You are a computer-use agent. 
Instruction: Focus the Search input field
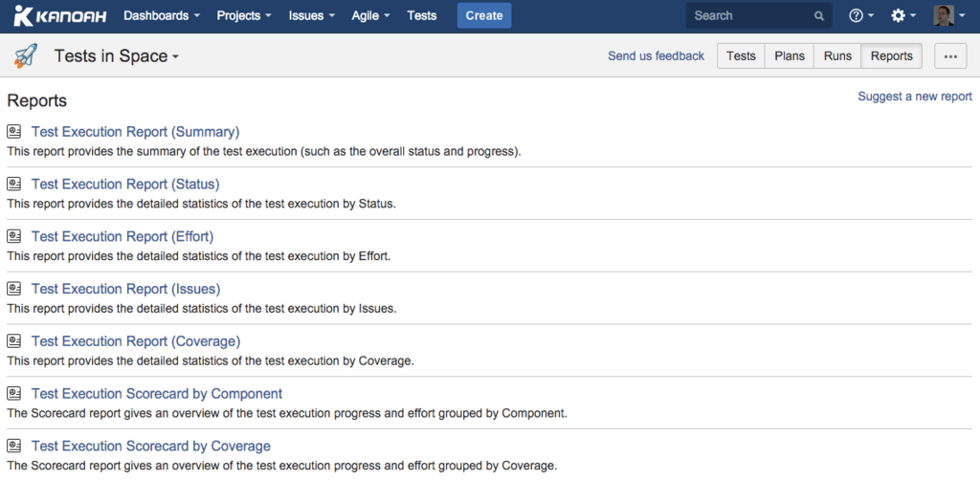[759, 15]
